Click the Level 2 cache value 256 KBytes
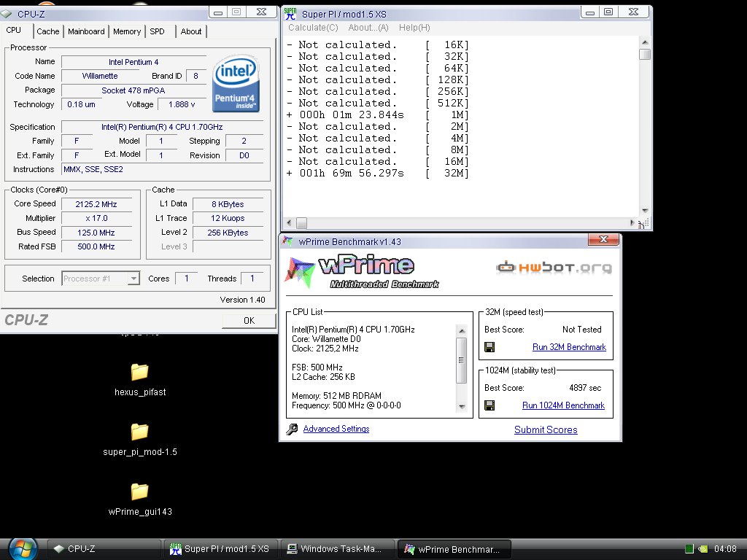Image resolution: width=747 pixels, height=560 pixels. tap(228, 233)
